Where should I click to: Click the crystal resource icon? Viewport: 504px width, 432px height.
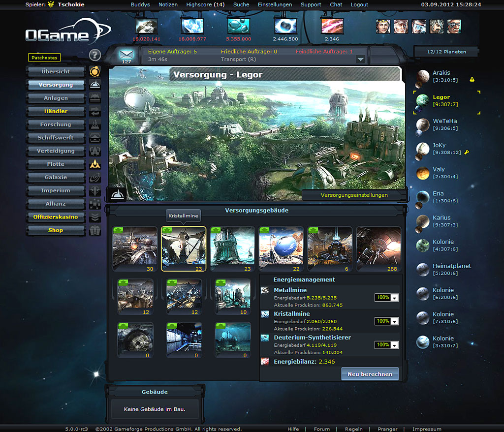[x=192, y=26]
